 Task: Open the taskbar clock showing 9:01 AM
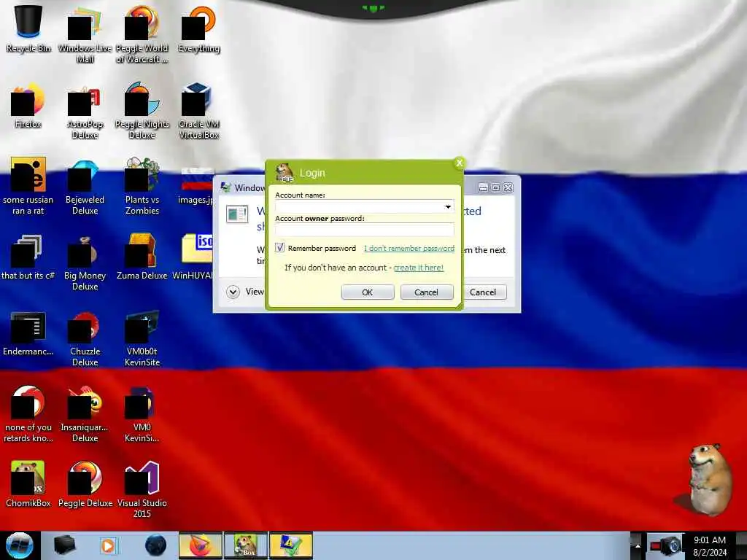coord(710,545)
